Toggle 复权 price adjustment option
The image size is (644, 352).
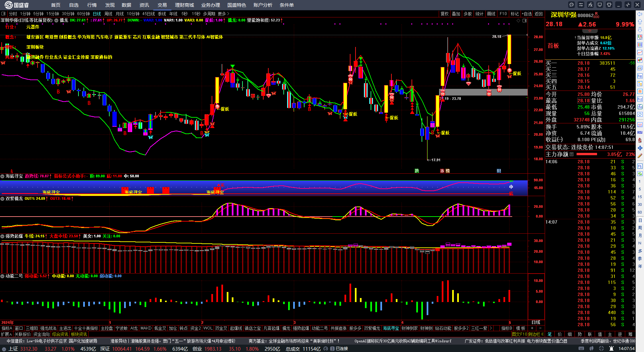pos(444,14)
